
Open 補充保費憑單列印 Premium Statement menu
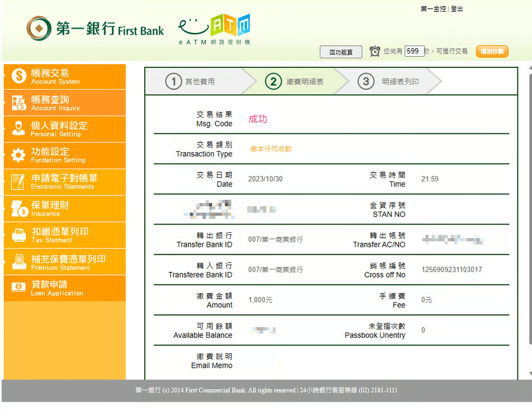click(65, 262)
